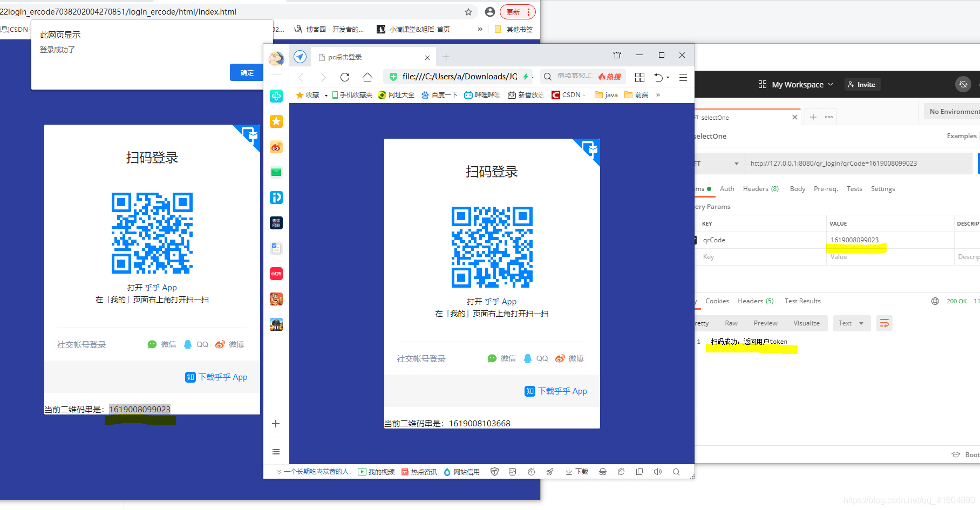
Task: Toggle bookmark star in the address bar
Action: [468, 11]
